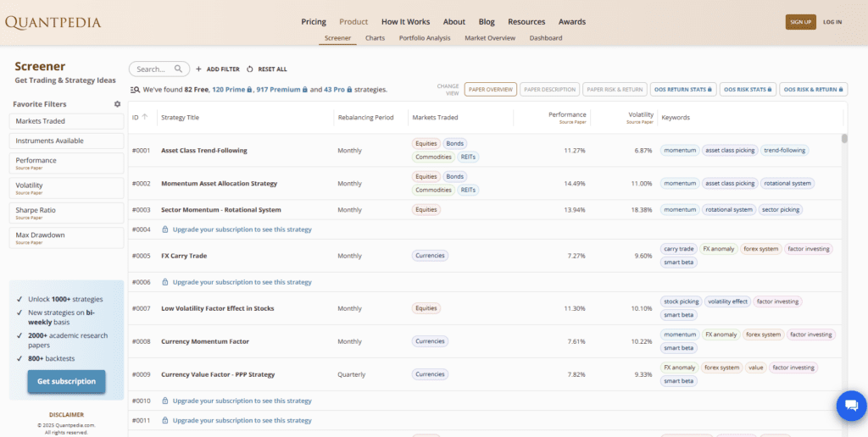The height and width of the screenshot is (437, 868).
Task: Open the Awards page
Action: pos(572,21)
